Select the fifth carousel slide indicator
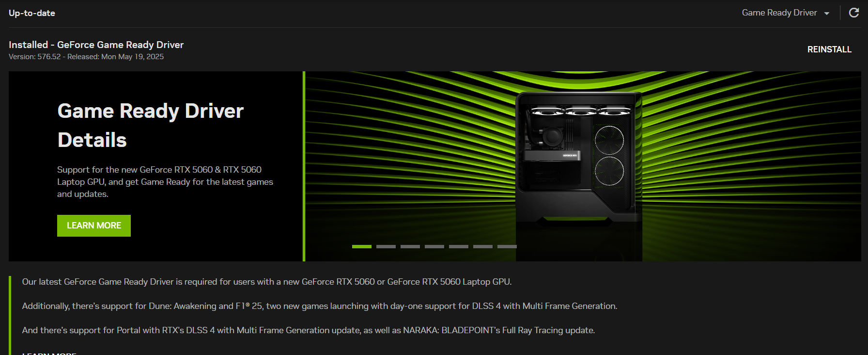This screenshot has height=355, width=868. tap(459, 247)
